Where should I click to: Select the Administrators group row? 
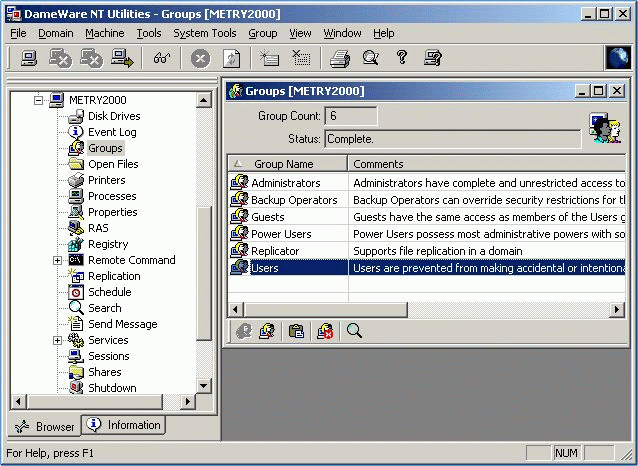427,183
